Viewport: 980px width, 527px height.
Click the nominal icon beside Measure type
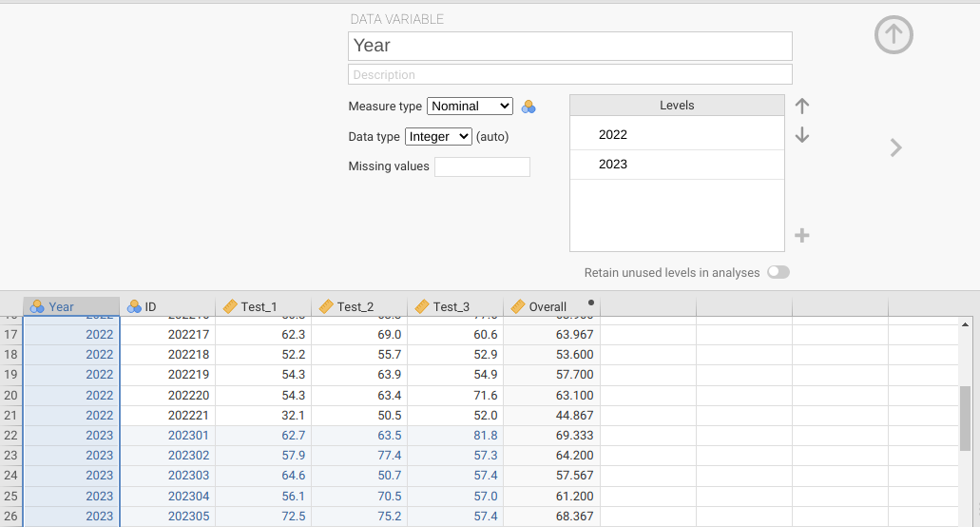coord(528,107)
